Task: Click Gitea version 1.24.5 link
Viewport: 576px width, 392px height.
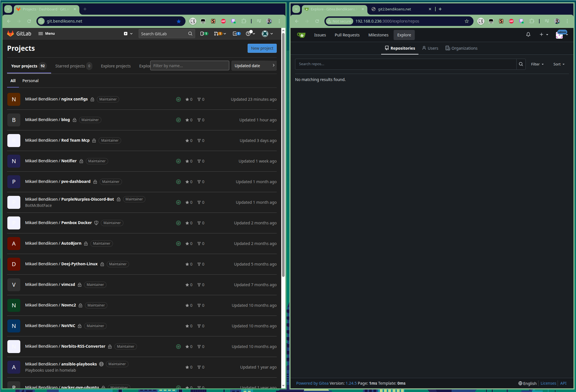Action: point(351,383)
